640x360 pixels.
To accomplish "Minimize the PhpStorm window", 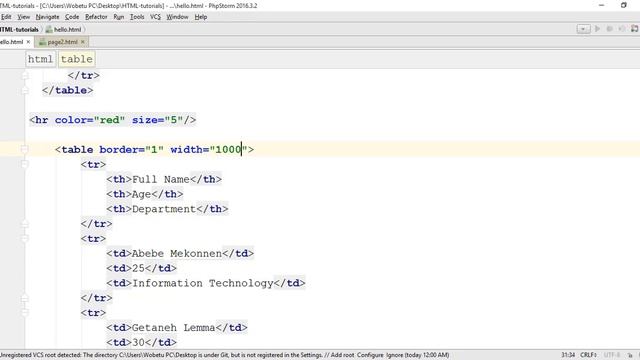I will (601, 5).
